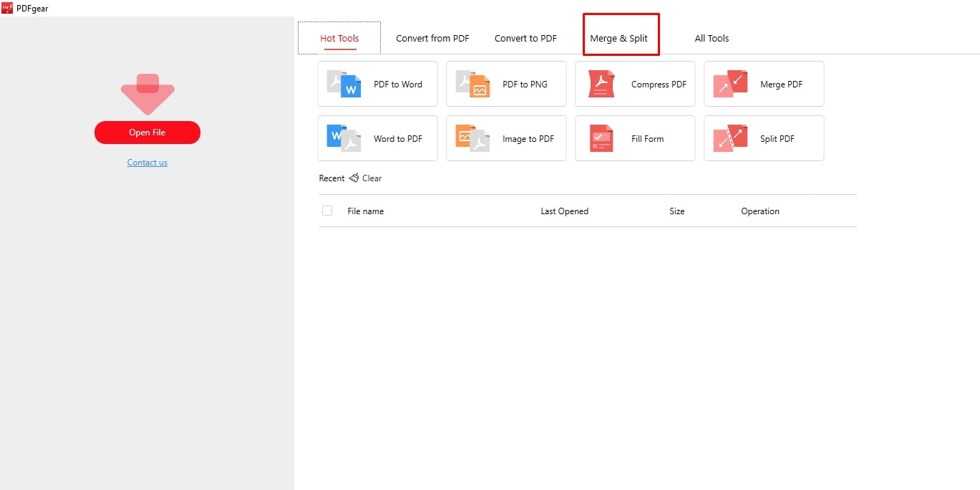Stay on the Hot Tools tab
Screen dimensions: 980x490
tap(339, 38)
